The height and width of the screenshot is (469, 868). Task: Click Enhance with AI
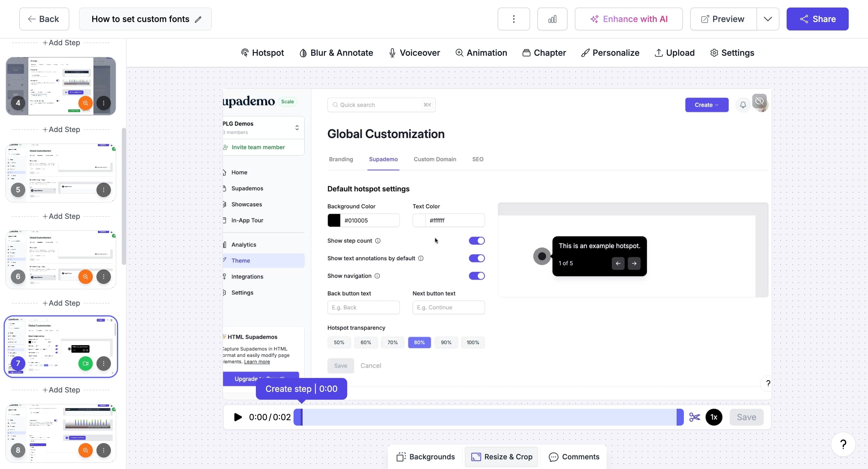pyautogui.click(x=628, y=19)
